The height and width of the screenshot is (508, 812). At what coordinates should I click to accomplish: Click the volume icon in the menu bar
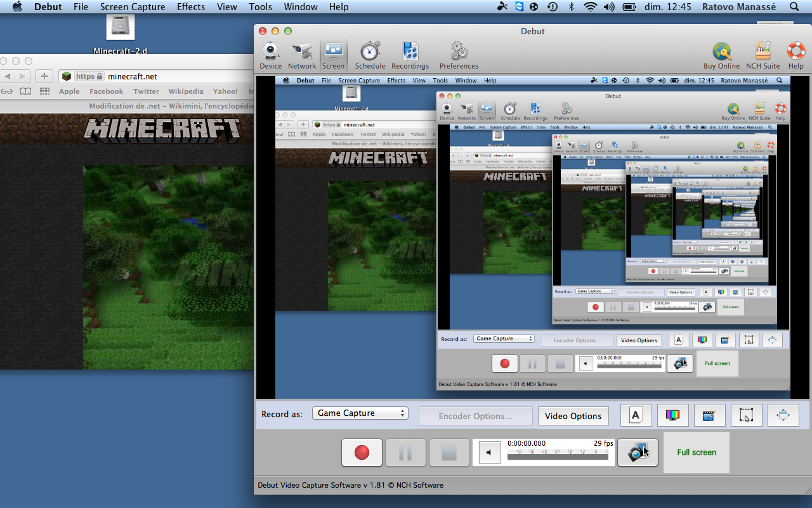click(609, 7)
